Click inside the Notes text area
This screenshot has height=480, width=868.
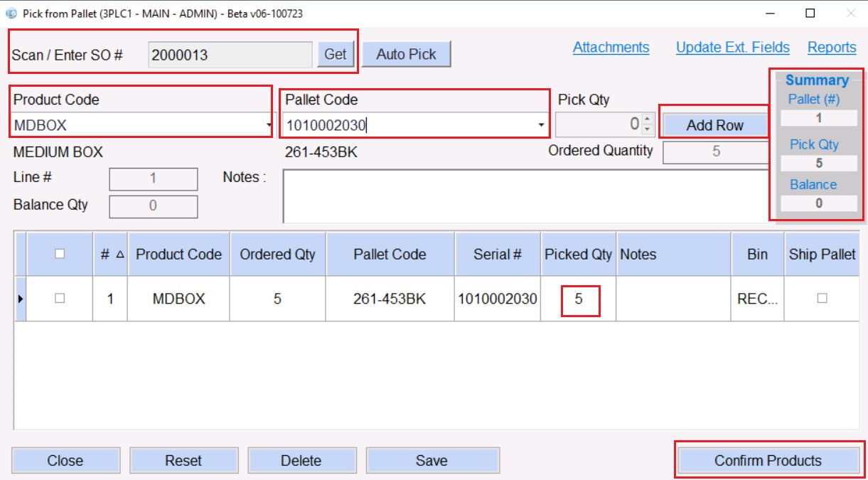pos(523,196)
